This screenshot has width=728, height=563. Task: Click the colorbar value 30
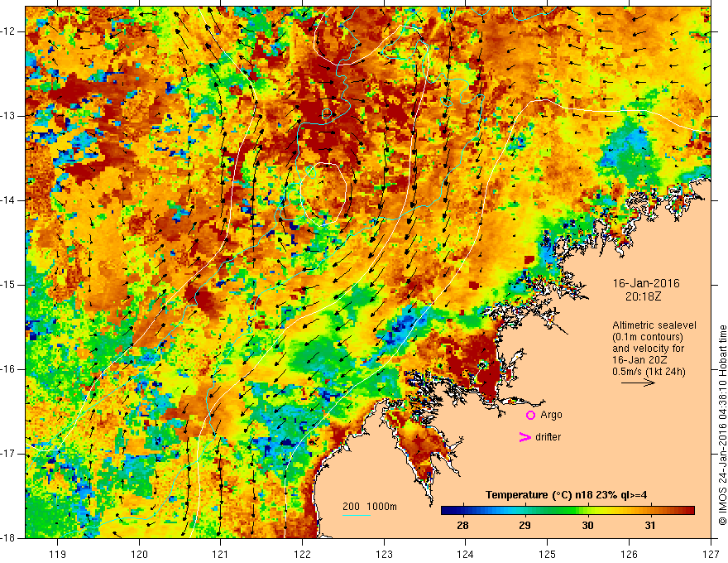click(587, 526)
